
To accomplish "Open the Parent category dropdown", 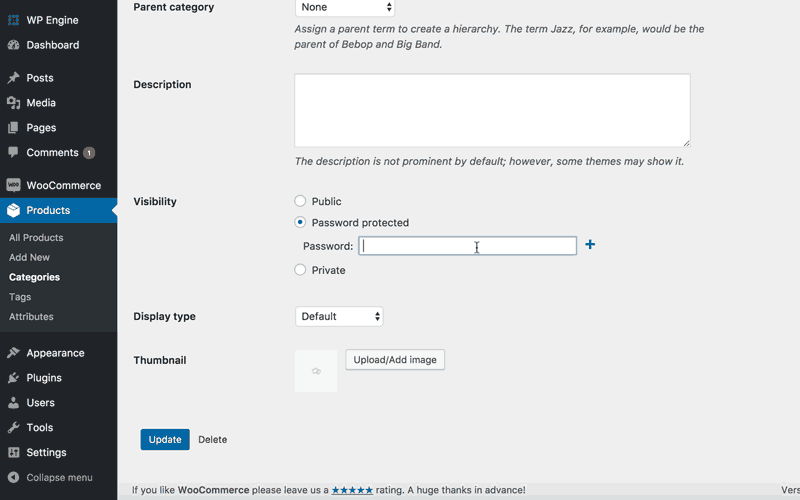I will tap(345, 7).
